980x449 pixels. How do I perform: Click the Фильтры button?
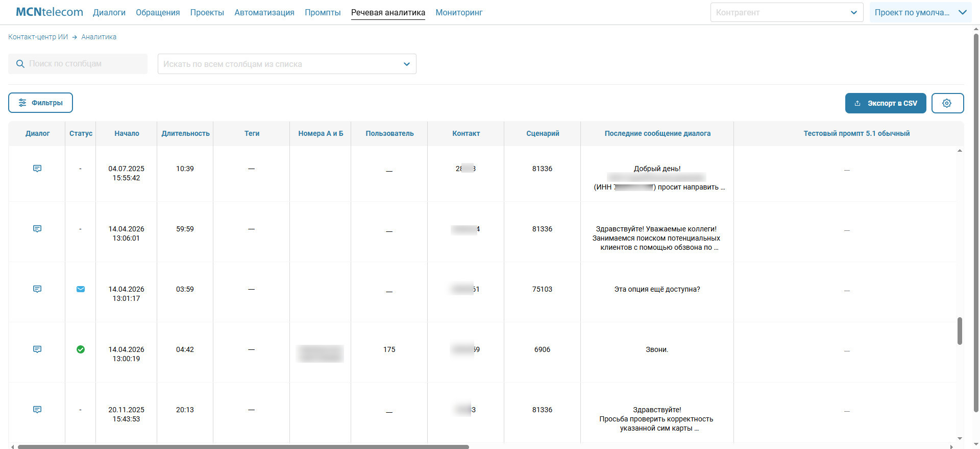(x=40, y=103)
